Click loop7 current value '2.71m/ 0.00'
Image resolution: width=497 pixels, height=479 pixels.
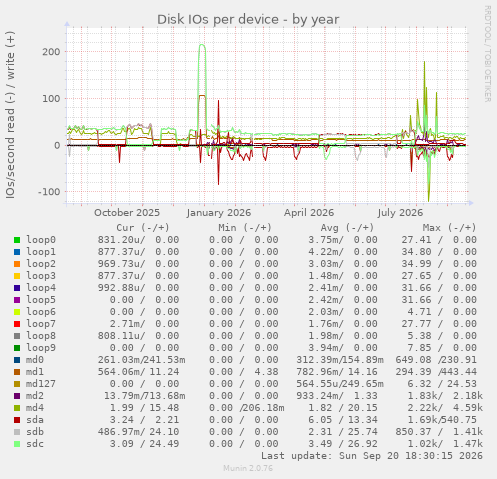[145, 324]
